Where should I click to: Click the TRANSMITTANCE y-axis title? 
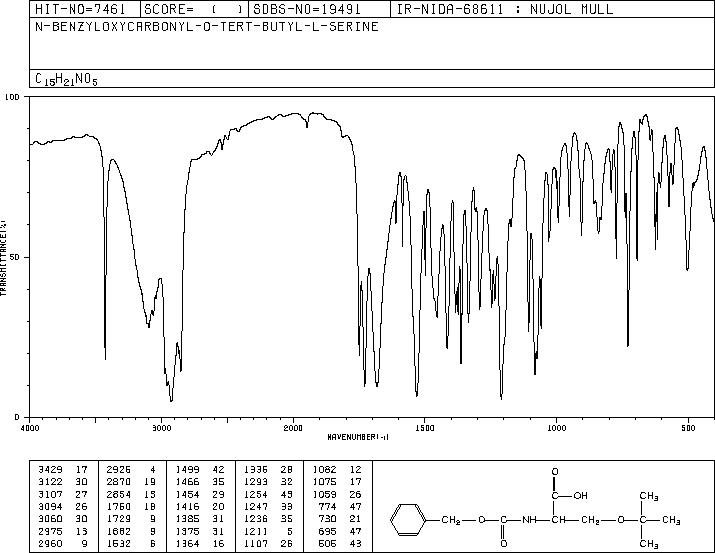point(3,258)
